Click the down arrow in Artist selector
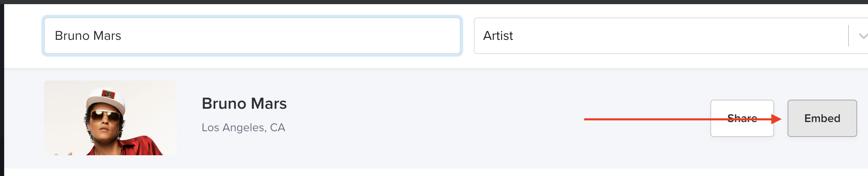Image resolution: width=868 pixels, height=176 pixels. click(862, 36)
